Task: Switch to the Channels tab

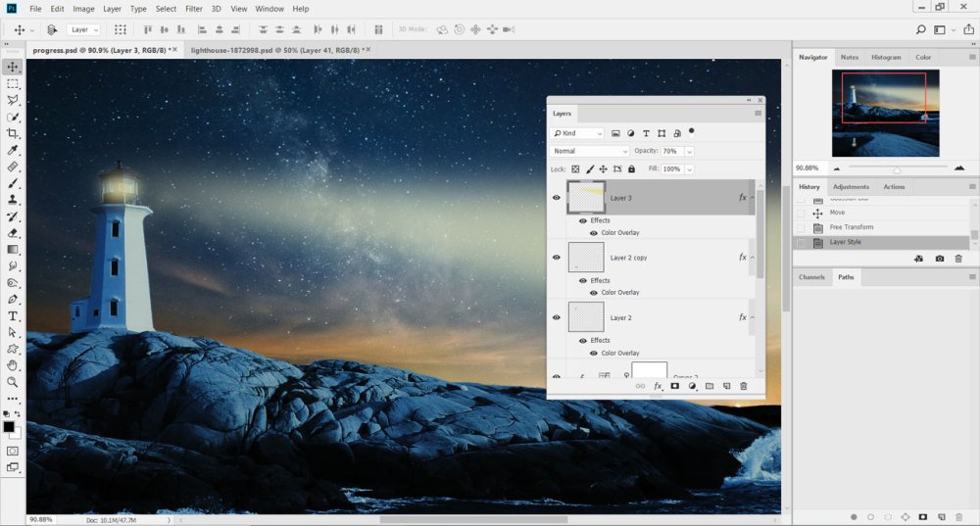Action: [x=811, y=277]
